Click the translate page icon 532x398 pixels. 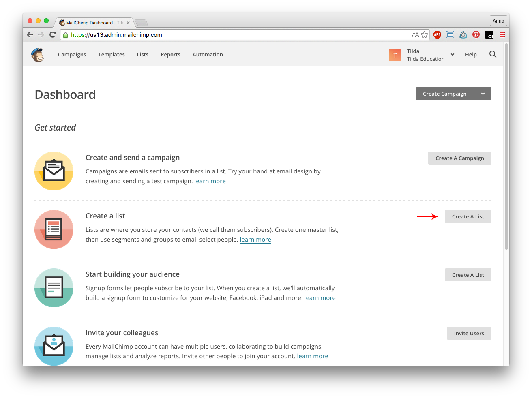(x=415, y=35)
